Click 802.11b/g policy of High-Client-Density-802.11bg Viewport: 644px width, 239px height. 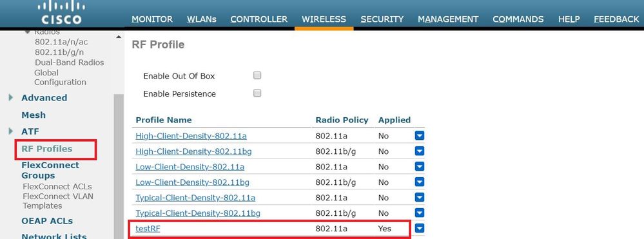[336, 151]
